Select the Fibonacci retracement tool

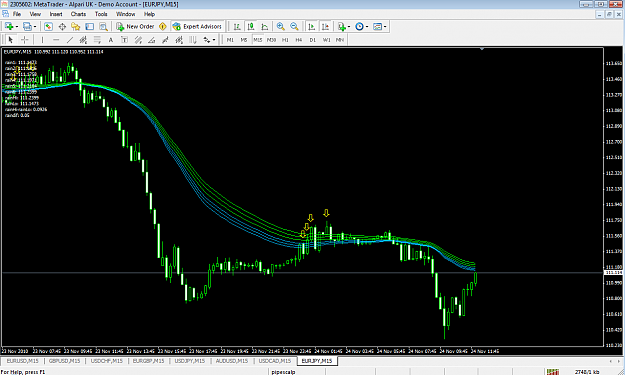click(97, 40)
